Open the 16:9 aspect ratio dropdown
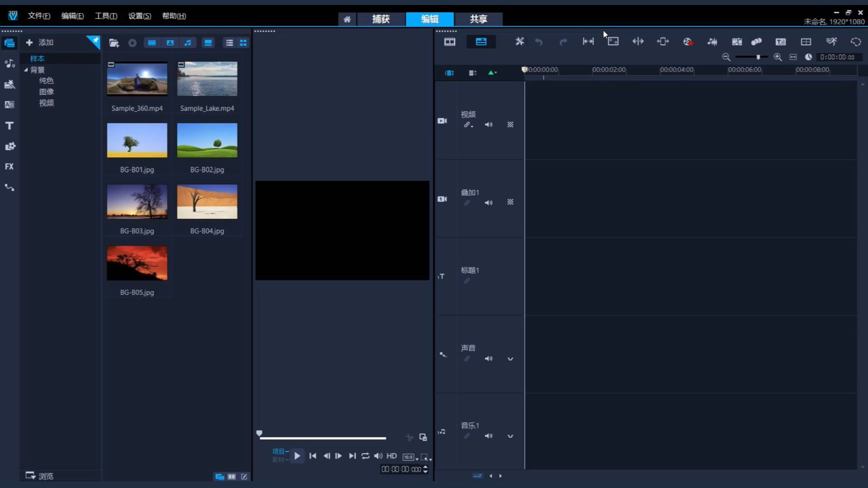Screen dimensions: 868x488 pos(410,457)
